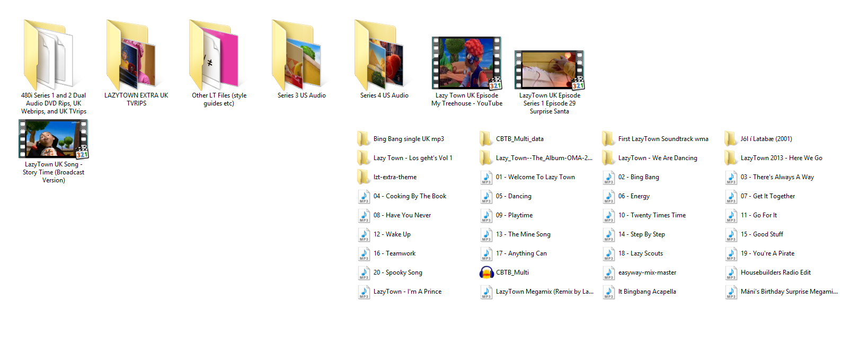Click the CBTB_Multi Audacity project icon
This screenshot has height=352, width=868.
[x=486, y=272]
